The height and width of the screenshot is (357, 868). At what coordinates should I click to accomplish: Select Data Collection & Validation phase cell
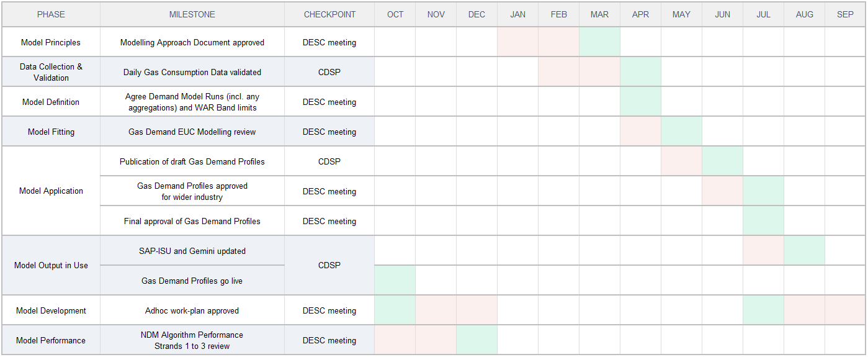51,72
